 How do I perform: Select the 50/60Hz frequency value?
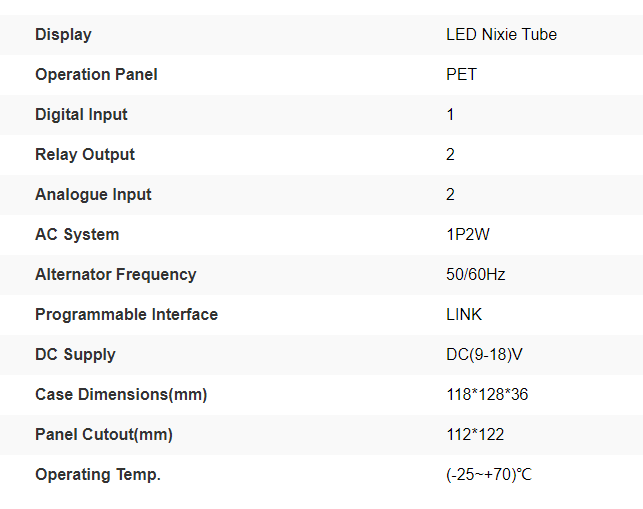click(475, 274)
